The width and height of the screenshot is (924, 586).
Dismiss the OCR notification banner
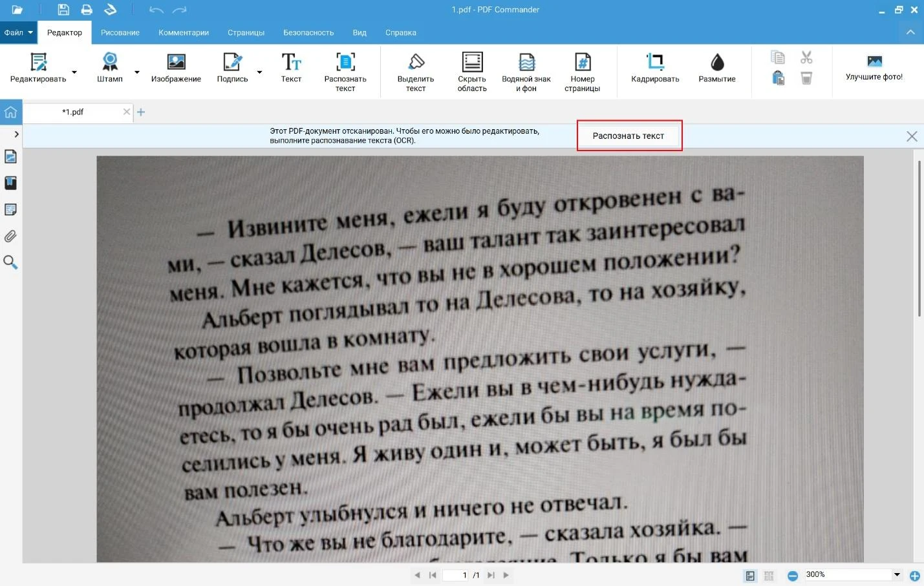coord(912,136)
